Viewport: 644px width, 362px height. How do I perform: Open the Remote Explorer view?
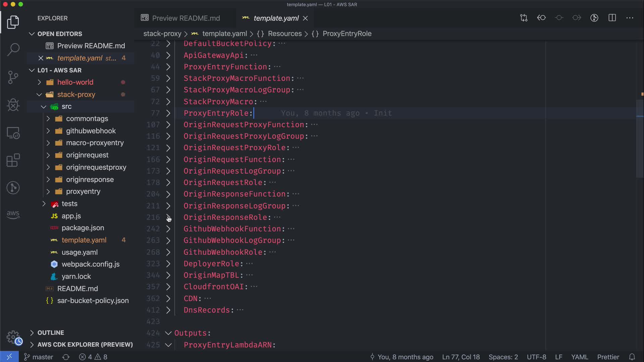pos(13,133)
